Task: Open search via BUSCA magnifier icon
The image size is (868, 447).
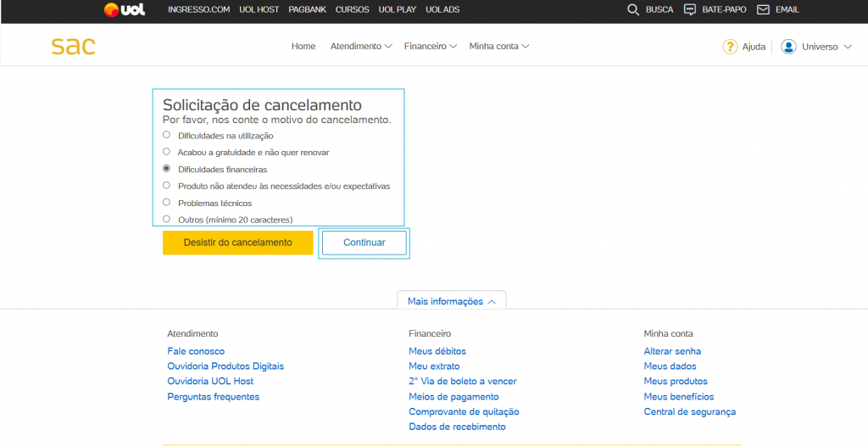Action: click(633, 10)
